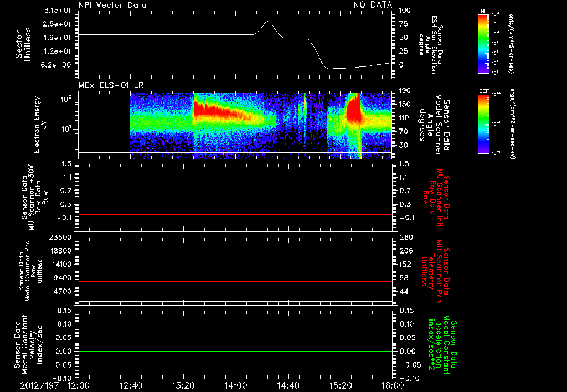This screenshot has height=392, width=567.
Task: Select the 'Sector Unitless' axis title
Action: pyautogui.click(x=23, y=44)
